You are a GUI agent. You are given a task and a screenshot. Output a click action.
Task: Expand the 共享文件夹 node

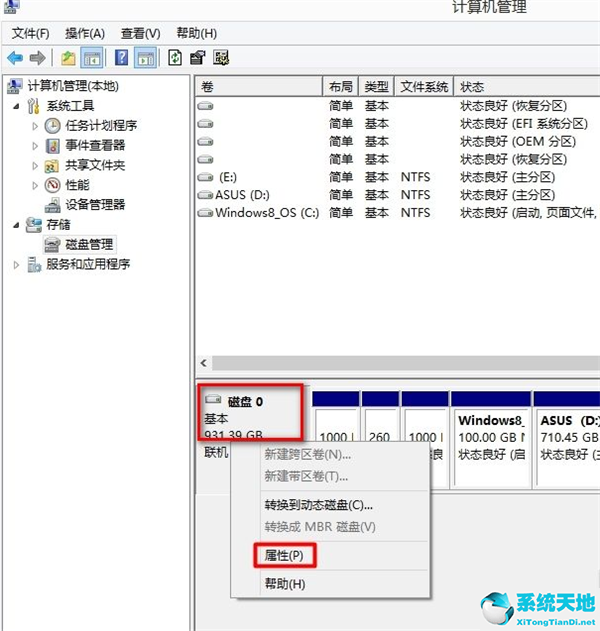pos(35,166)
